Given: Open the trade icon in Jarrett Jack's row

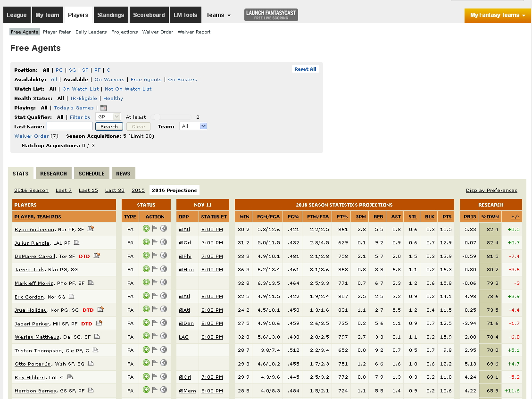Looking at the screenshot, I should (x=164, y=269).
